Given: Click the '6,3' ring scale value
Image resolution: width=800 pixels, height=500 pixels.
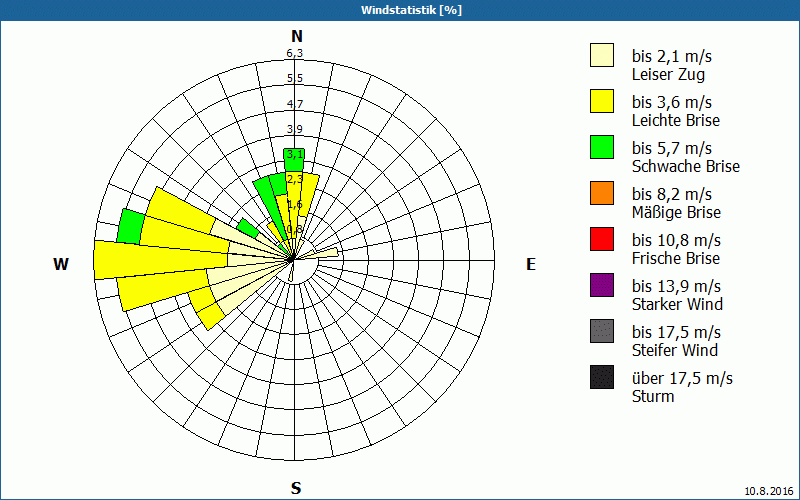Looking at the screenshot, I should 295,53.
